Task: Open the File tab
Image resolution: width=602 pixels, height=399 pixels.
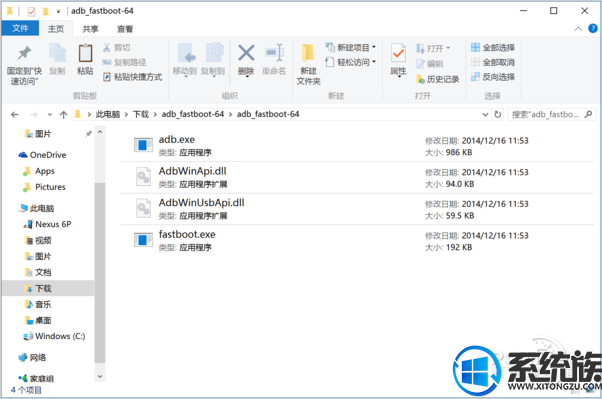Action: [x=20, y=28]
